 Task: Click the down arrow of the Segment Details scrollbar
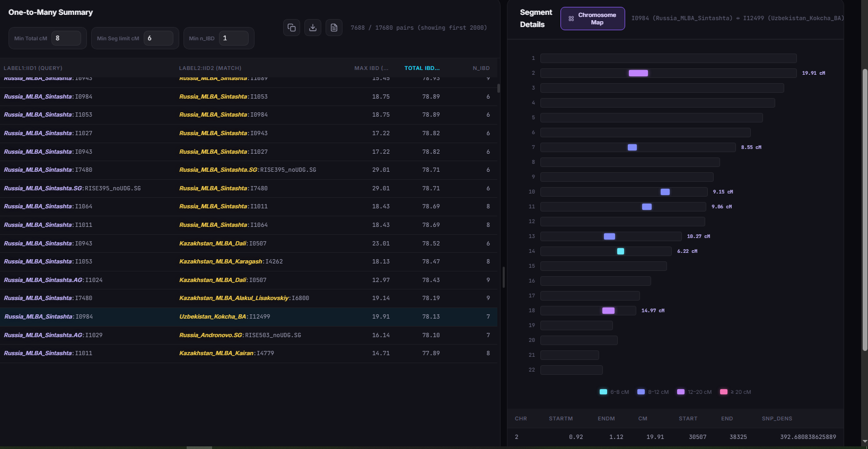tap(865, 441)
